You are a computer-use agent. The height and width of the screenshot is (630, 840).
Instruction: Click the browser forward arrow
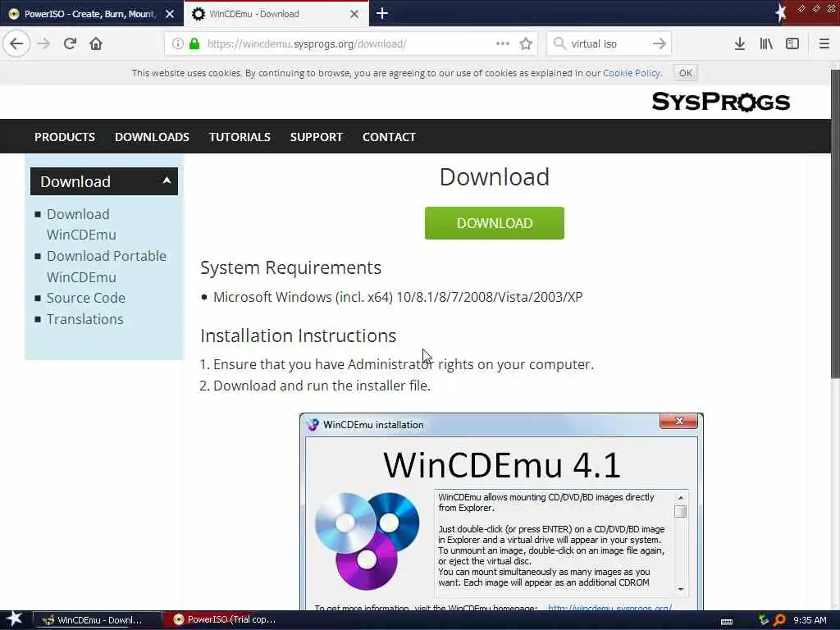coord(44,43)
